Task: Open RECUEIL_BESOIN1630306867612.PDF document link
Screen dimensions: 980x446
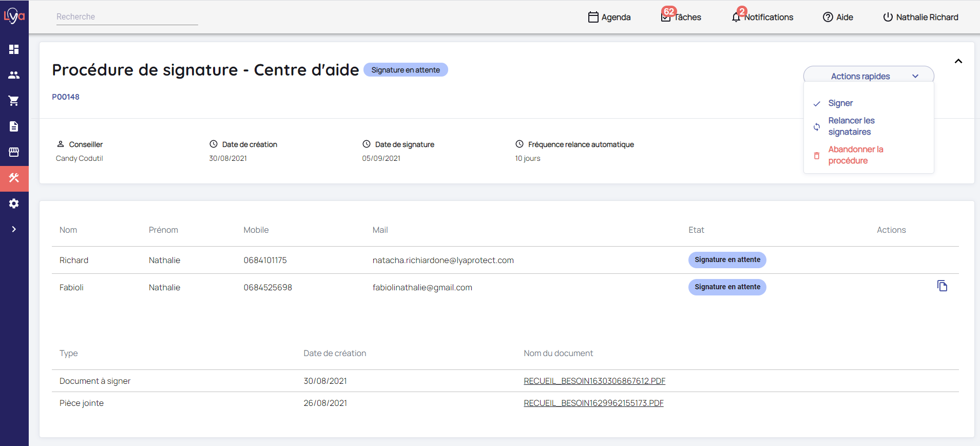Action: [594, 381]
